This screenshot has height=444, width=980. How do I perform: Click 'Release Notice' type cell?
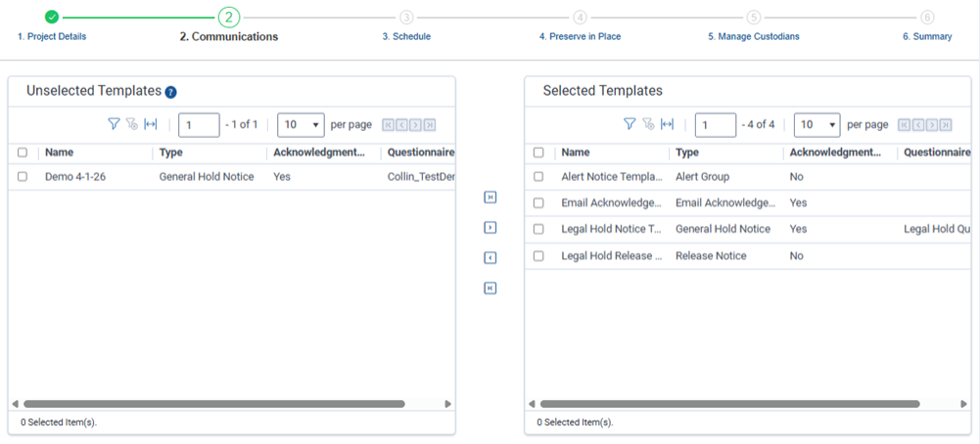pos(711,256)
